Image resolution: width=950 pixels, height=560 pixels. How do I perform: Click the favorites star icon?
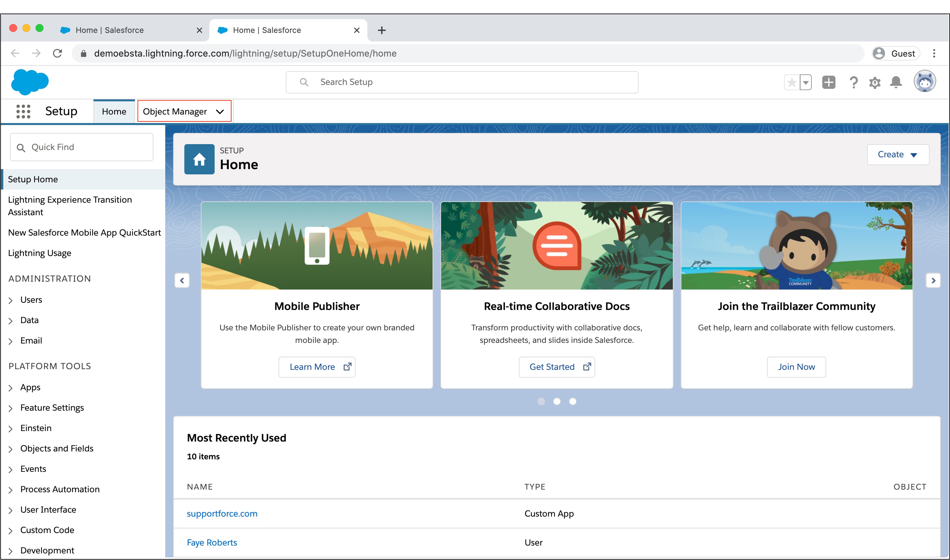click(x=792, y=82)
